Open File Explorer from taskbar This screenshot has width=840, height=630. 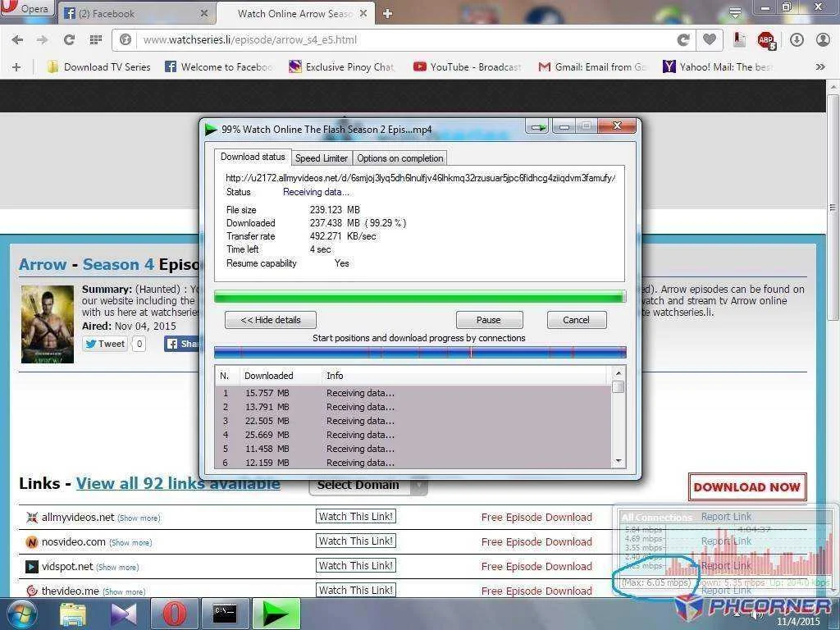[x=73, y=614]
